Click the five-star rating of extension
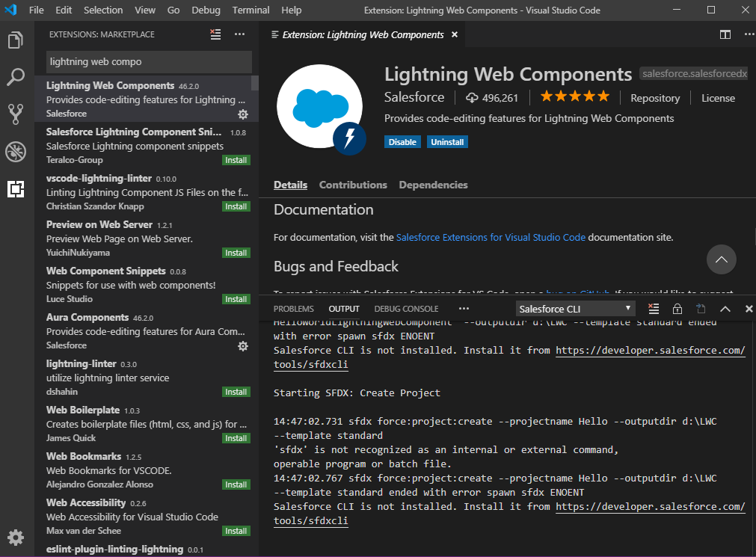This screenshot has height=557, width=756. [574, 97]
